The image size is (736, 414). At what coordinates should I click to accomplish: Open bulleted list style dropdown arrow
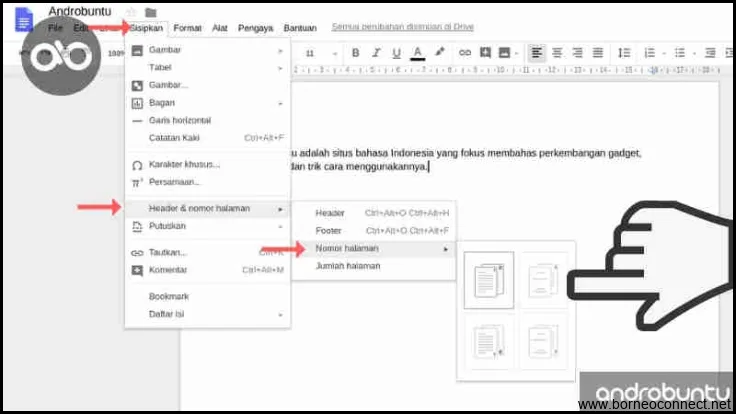[694, 54]
